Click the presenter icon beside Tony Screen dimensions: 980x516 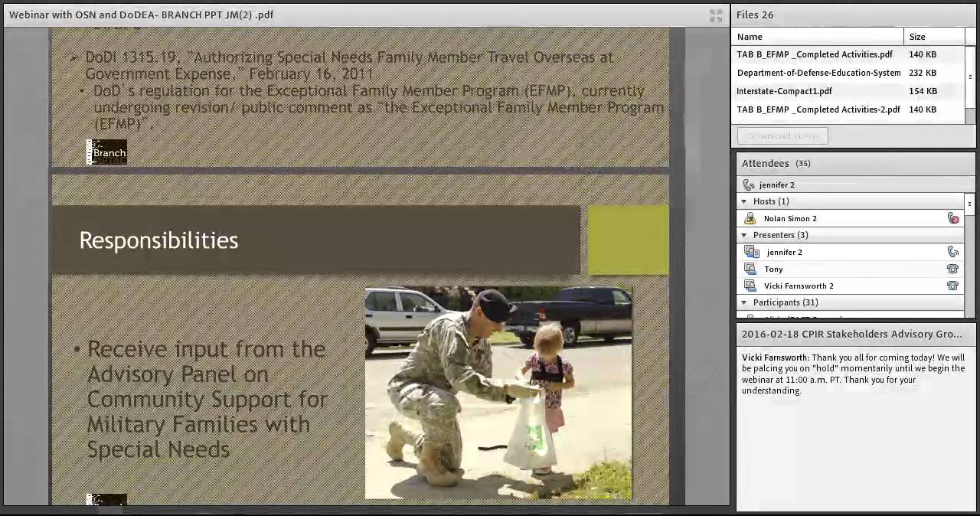tap(750, 269)
